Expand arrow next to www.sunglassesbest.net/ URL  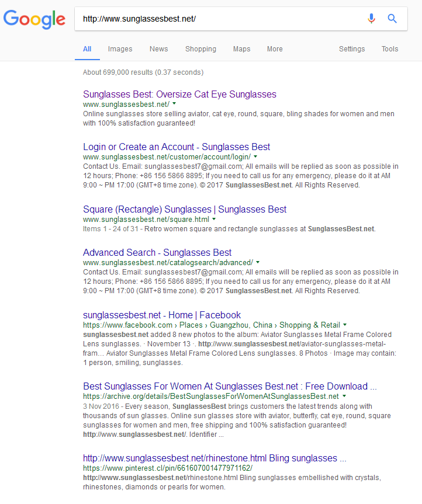[174, 103]
